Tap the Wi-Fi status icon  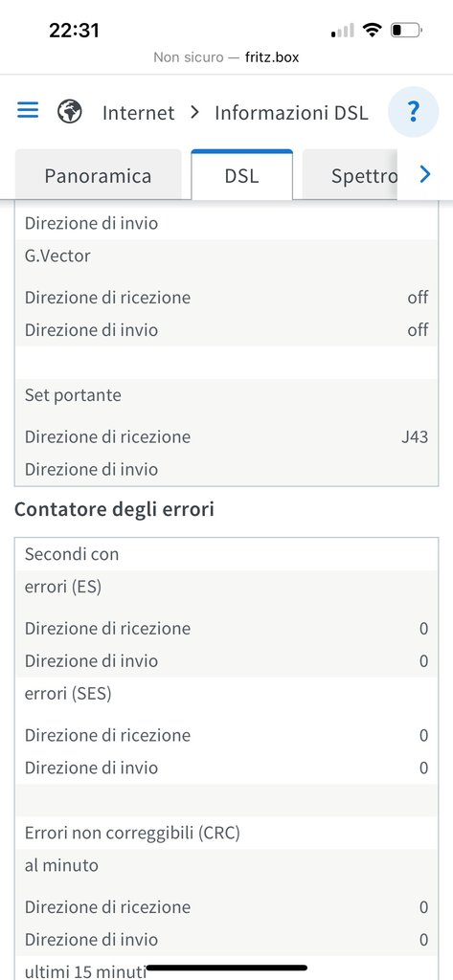(373, 30)
